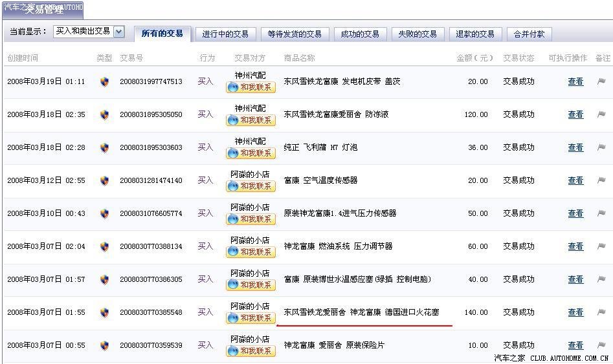Screen dimensions: 613x364
Task: Click the shield icon for transaction 2008030770386305
Action: [104, 279]
